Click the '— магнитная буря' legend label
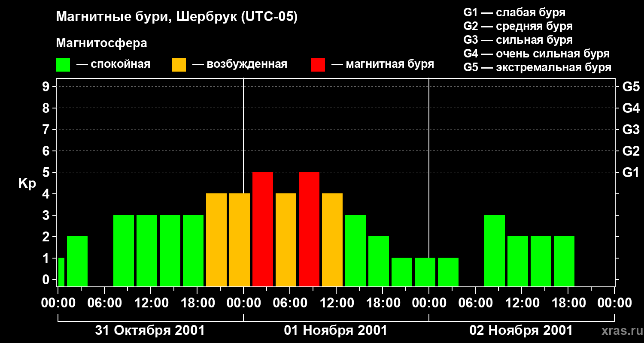644x343 pixels. click(383, 64)
